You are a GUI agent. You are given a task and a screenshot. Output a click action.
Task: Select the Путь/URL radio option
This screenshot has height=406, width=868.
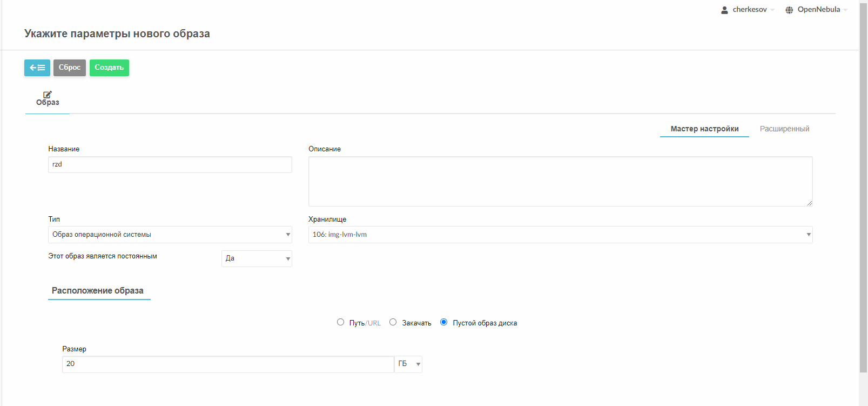click(340, 322)
